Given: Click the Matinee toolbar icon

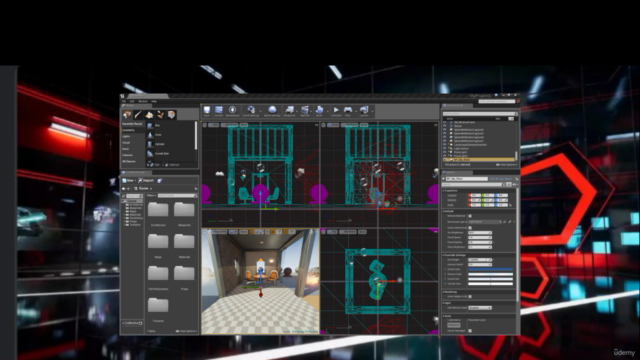Looking at the screenshot, I should (x=305, y=111).
